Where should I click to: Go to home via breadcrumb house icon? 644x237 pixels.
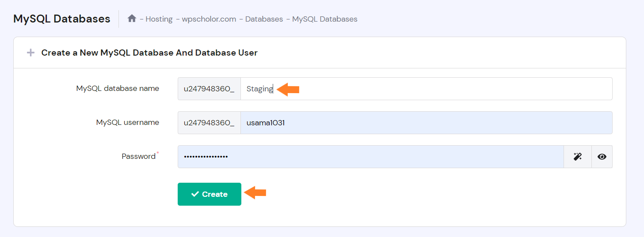132,19
